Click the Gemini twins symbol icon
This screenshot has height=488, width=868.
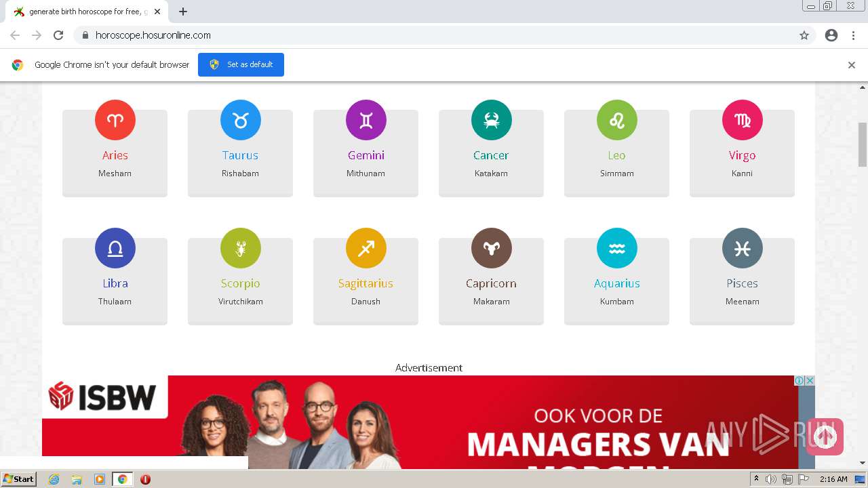[366, 120]
